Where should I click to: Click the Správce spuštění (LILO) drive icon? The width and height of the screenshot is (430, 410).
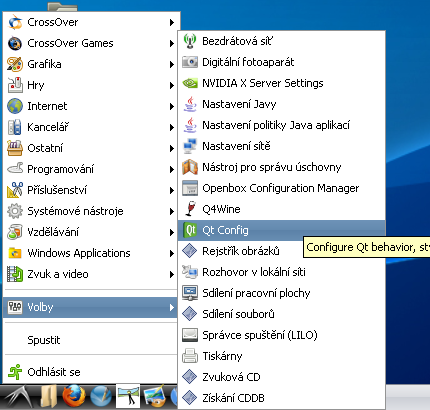(190, 335)
